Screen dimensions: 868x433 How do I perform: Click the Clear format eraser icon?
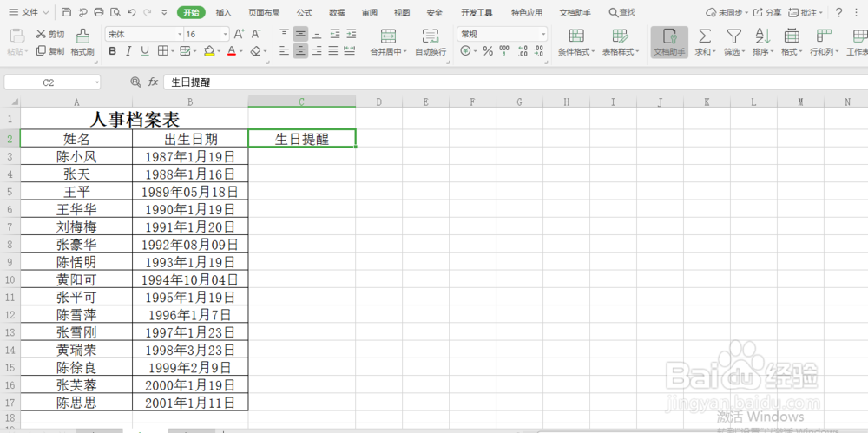point(255,51)
